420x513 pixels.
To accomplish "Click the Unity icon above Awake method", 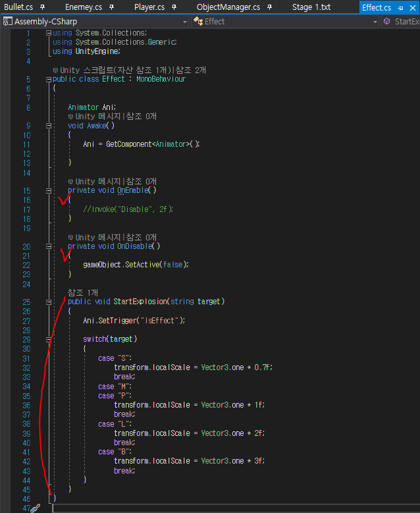I will (70, 116).
